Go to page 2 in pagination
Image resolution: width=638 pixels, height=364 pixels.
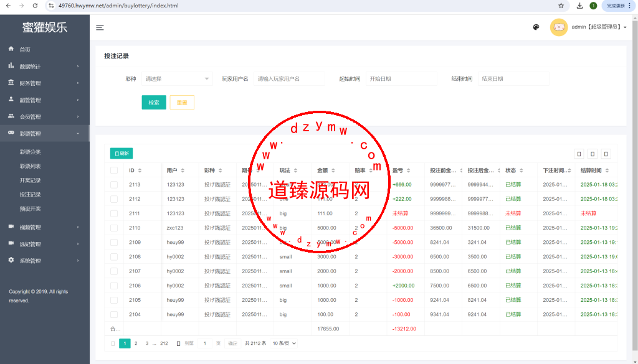click(136, 343)
